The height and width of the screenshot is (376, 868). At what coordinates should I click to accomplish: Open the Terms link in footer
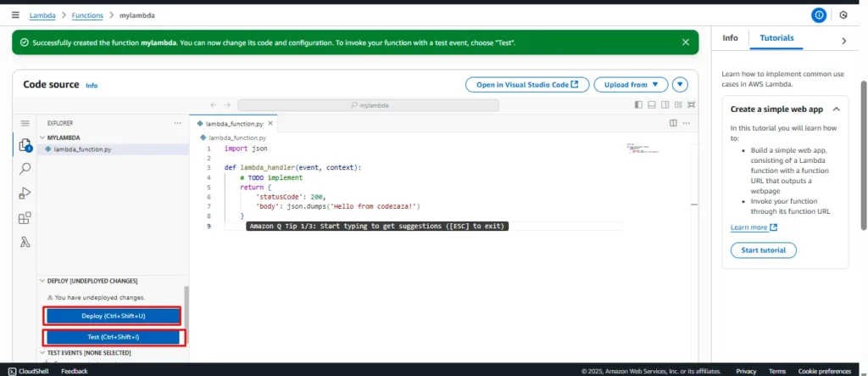776,371
